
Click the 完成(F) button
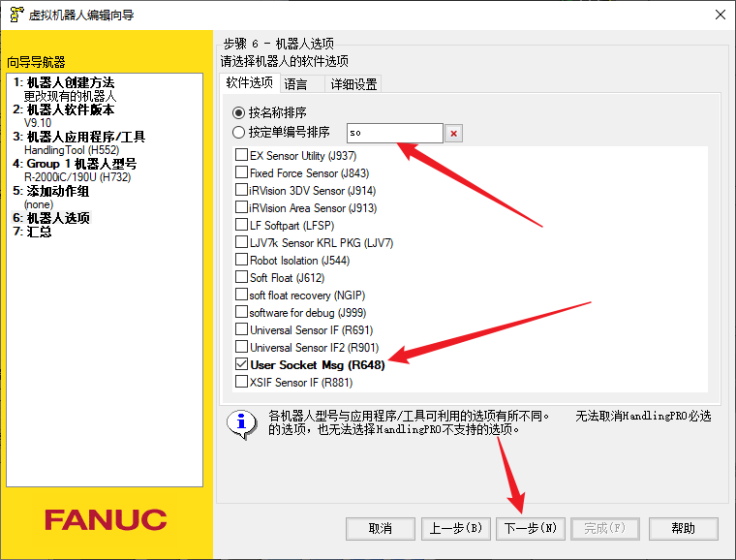pos(605,529)
